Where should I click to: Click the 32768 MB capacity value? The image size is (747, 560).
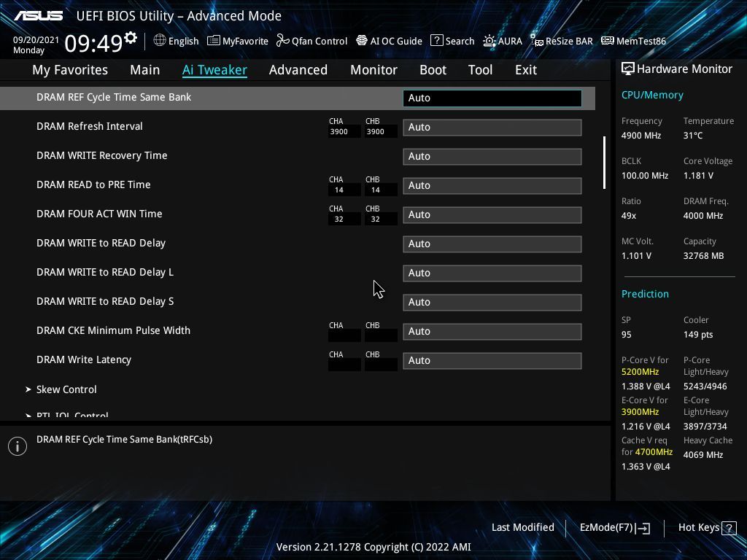pyautogui.click(x=704, y=256)
